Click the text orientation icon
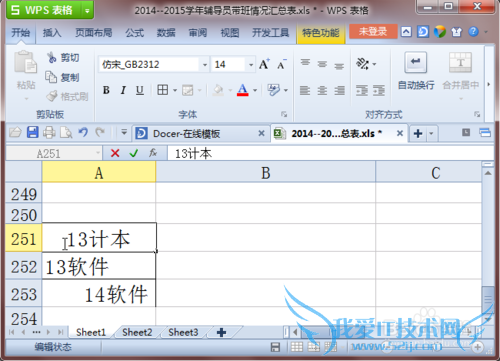This screenshot has height=361, width=500. point(362,63)
